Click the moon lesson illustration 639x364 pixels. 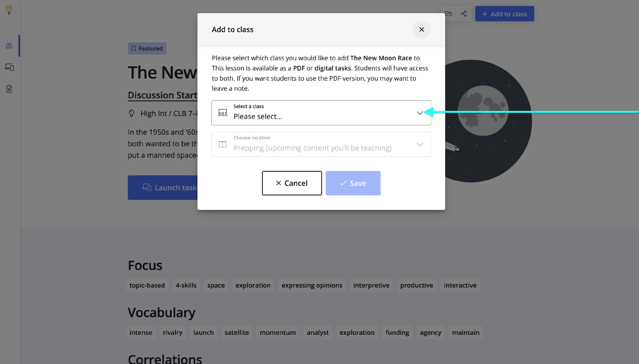(488, 120)
